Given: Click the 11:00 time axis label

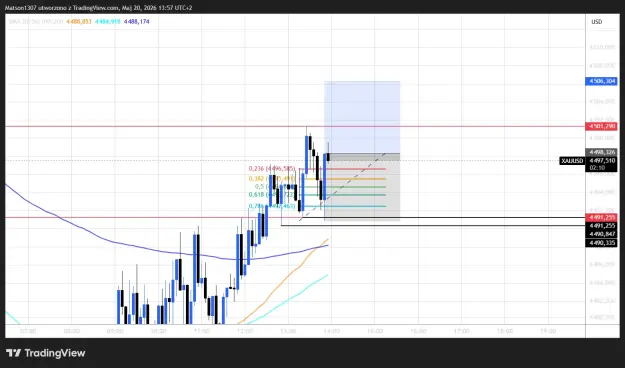Looking at the screenshot, I should [201, 331].
